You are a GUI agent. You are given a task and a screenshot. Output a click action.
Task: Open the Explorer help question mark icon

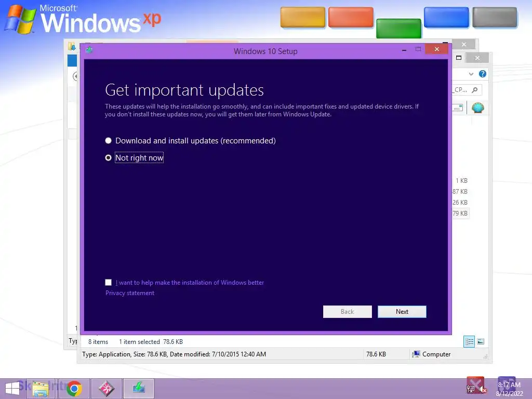point(482,74)
